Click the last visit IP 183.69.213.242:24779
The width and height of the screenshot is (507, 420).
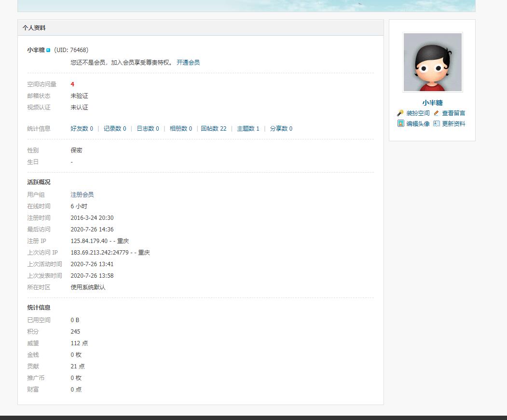pyautogui.click(x=99, y=253)
